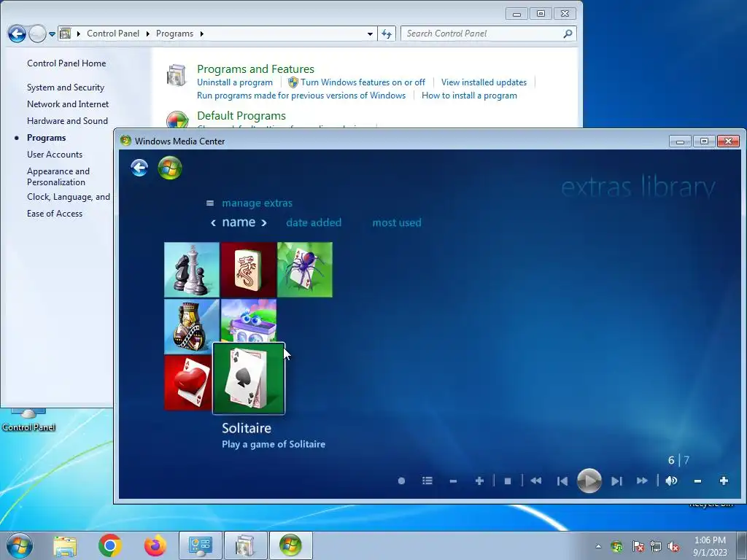Click the left chevron beside name
The image size is (747, 560).
pyautogui.click(x=213, y=223)
